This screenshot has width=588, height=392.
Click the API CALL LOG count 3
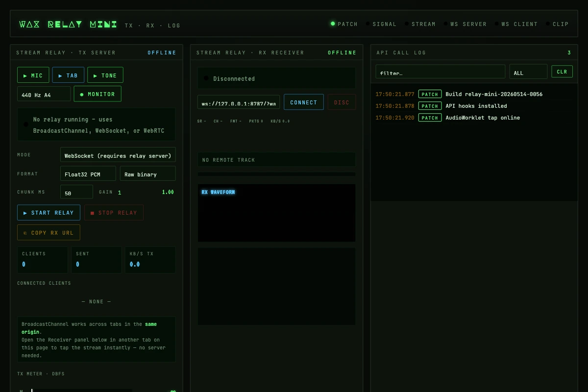[569, 53]
